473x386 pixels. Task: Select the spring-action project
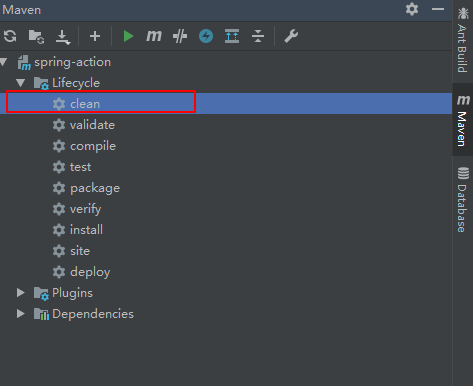pyautogui.click(x=73, y=62)
